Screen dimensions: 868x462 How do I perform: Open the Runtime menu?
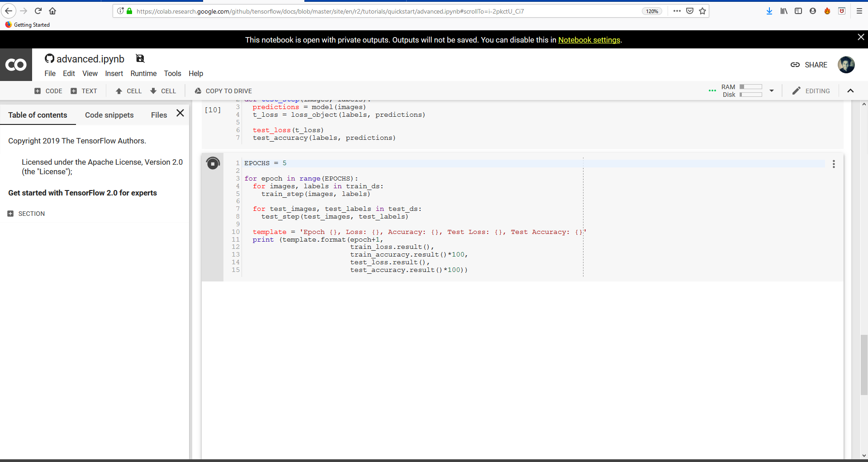[143, 73]
